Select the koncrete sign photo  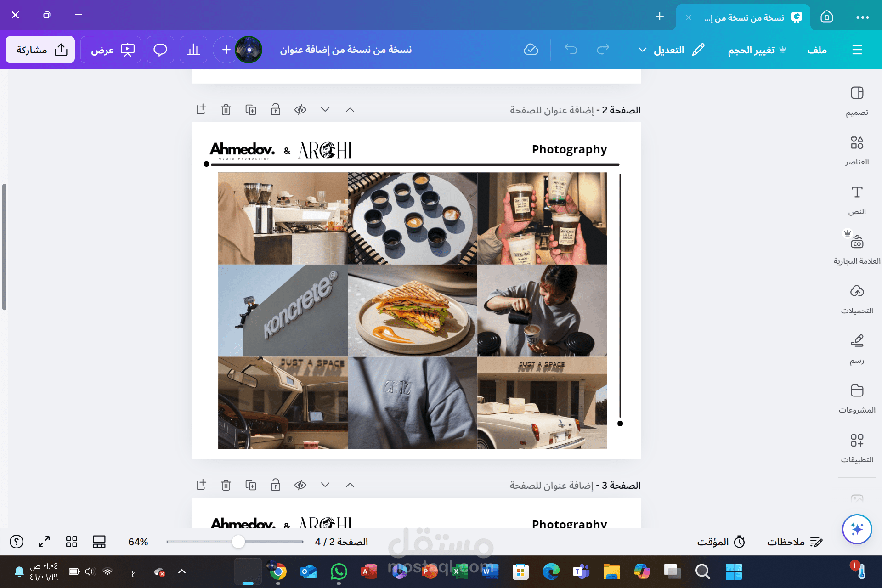click(x=283, y=311)
